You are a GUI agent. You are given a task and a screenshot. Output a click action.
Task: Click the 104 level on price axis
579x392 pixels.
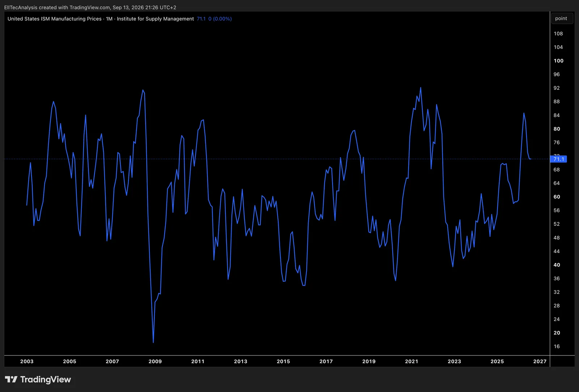(x=558, y=47)
